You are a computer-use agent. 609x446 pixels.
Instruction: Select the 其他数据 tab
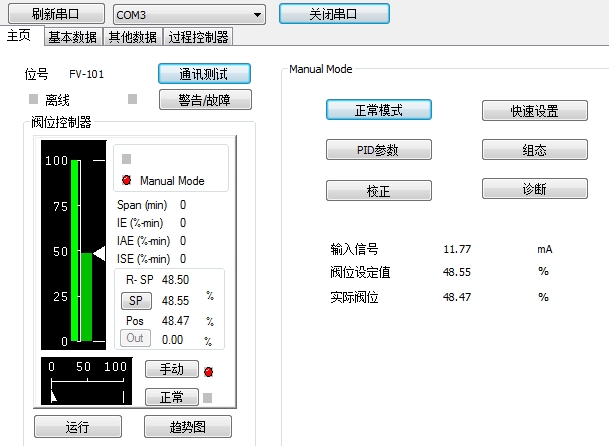132,37
